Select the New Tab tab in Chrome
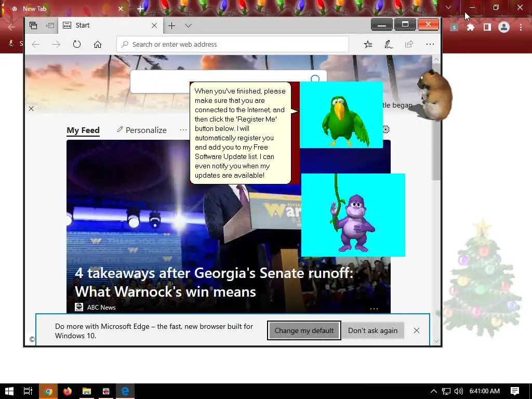 (64, 9)
